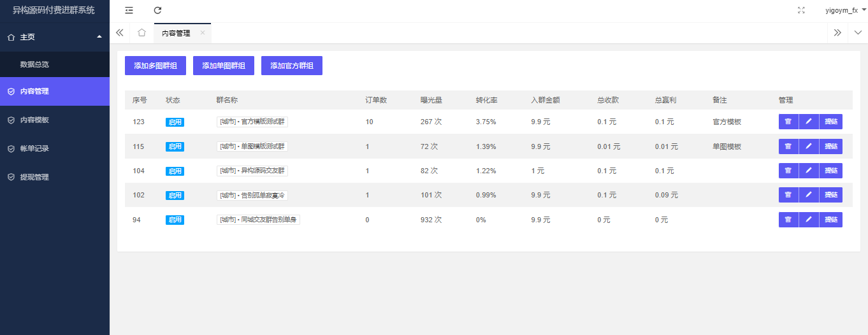Open the yigoym_fx user dropdown
This screenshot has width=868, height=335.
[x=845, y=10]
